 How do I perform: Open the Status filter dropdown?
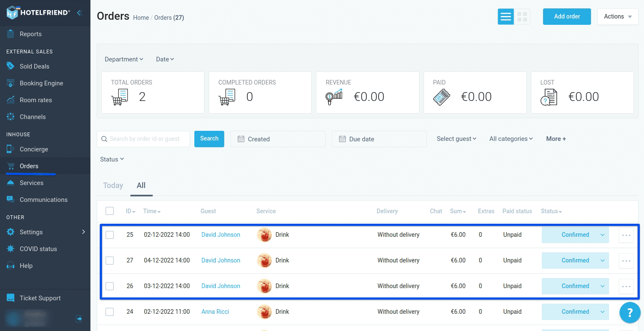pos(111,159)
